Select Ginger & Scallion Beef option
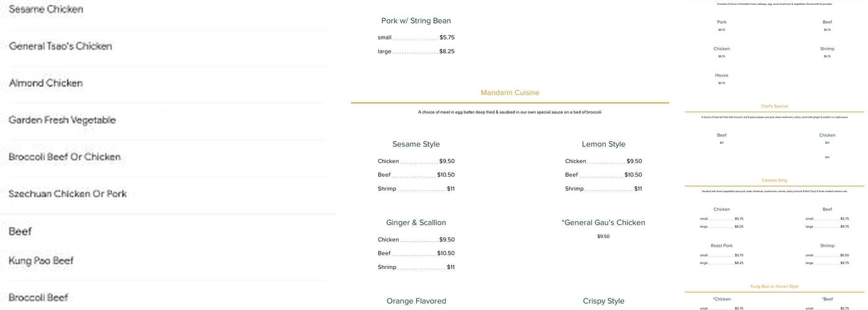The height and width of the screenshot is (310, 868). [x=416, y=253]
